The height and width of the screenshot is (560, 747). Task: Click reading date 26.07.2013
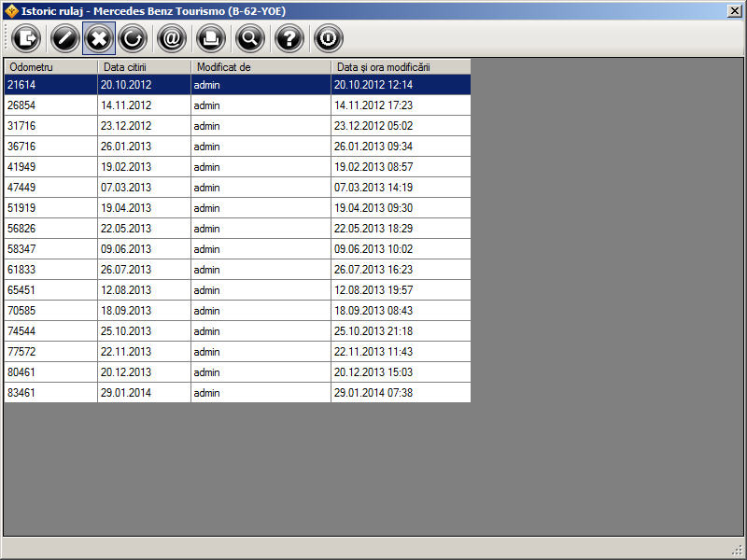click(126, 269)
